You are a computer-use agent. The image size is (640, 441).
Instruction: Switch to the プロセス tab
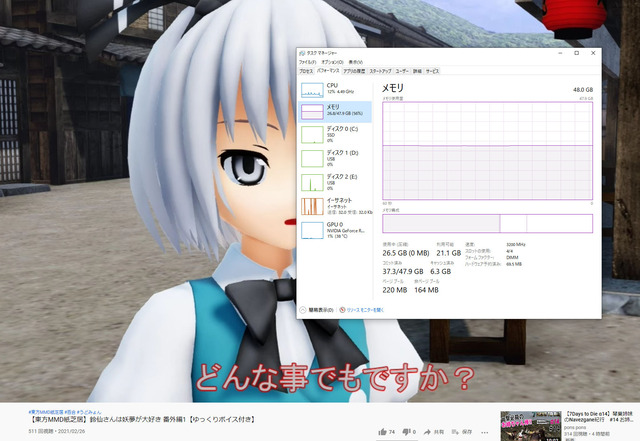[x=306, y=71]
